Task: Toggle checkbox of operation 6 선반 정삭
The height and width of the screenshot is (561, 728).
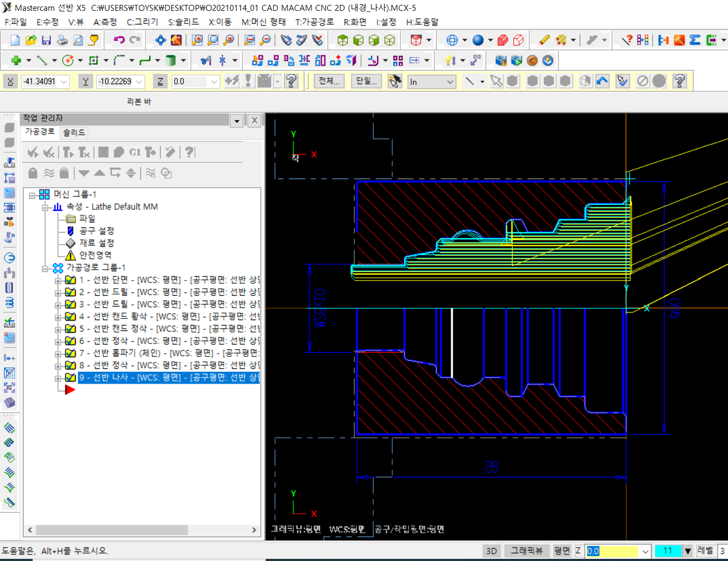Action: click(x=71, y=341)
